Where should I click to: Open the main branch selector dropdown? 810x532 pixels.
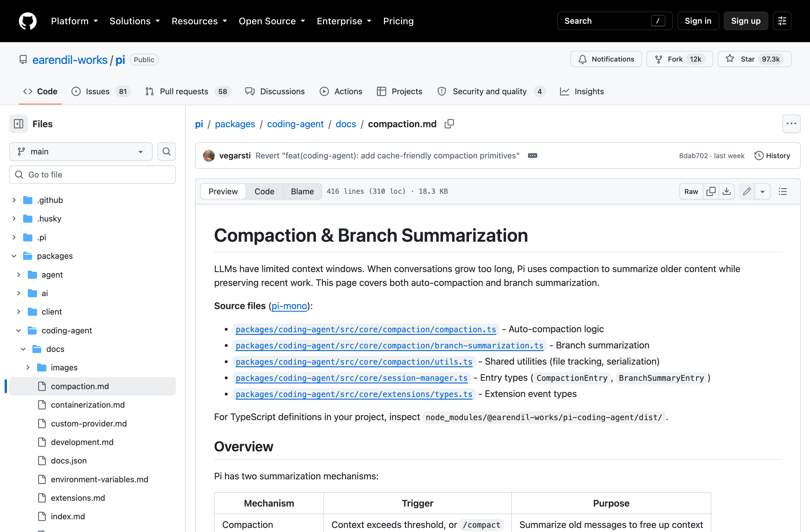coord(81,152)
